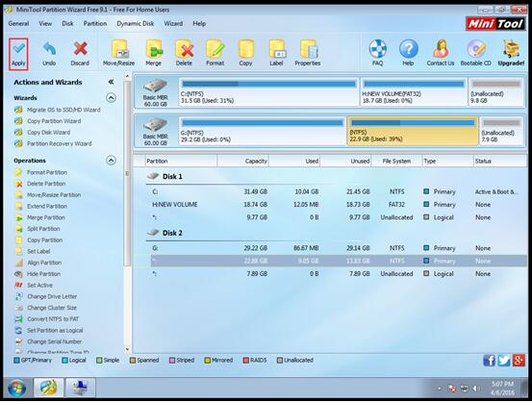Collapse the Wizards section
Image resolution: width=532 pixels, height=403 pixels.
[x=111, y=98]
